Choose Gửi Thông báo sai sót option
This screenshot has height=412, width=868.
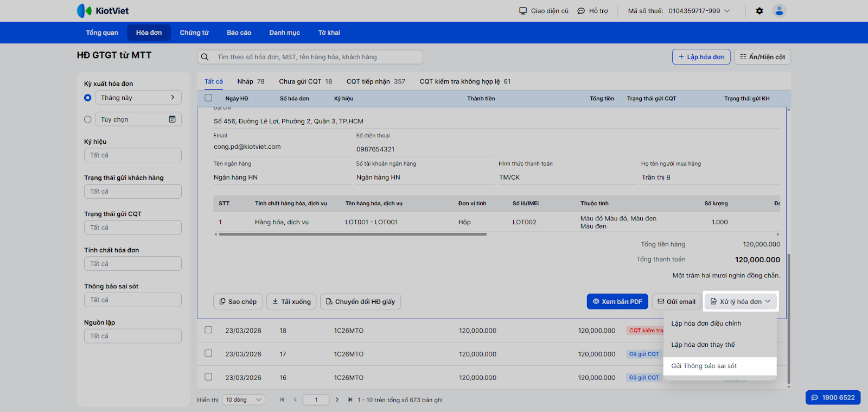(x=704, y=366)
